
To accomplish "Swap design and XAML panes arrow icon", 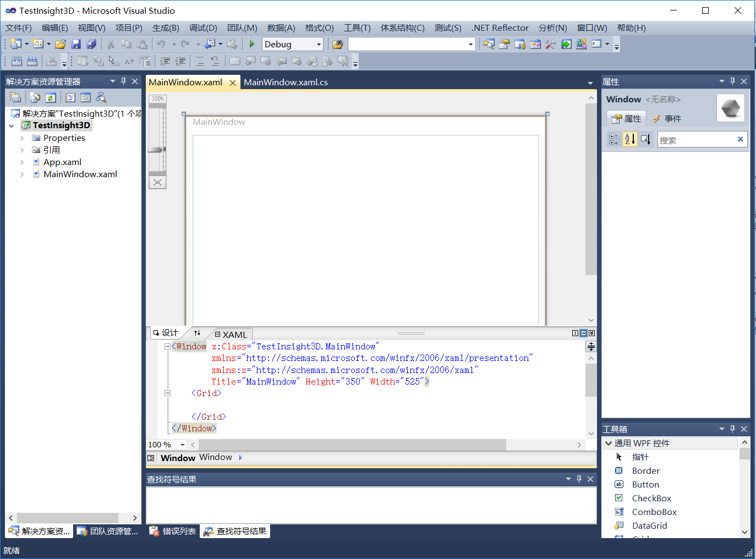I will click(x=197, y=333).
